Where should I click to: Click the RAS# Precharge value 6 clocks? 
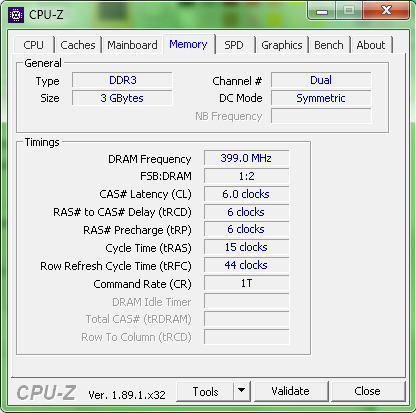click(x=246, y=229)
